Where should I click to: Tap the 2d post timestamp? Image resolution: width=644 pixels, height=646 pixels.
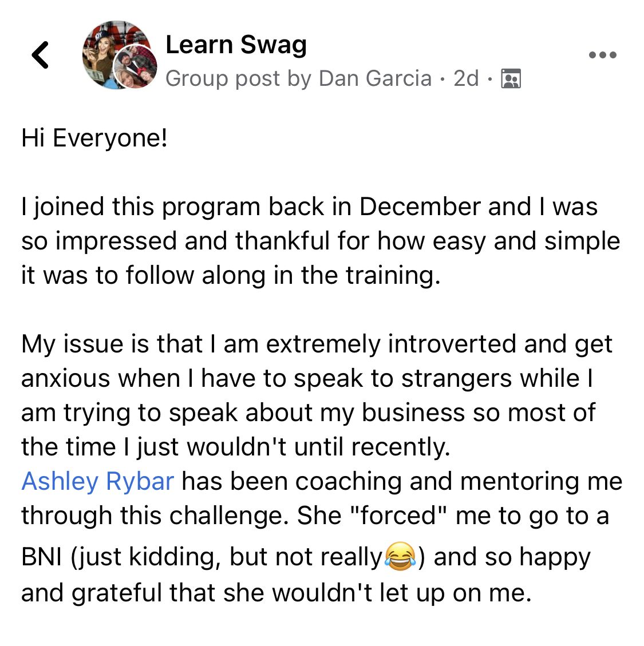coord(466,78)
